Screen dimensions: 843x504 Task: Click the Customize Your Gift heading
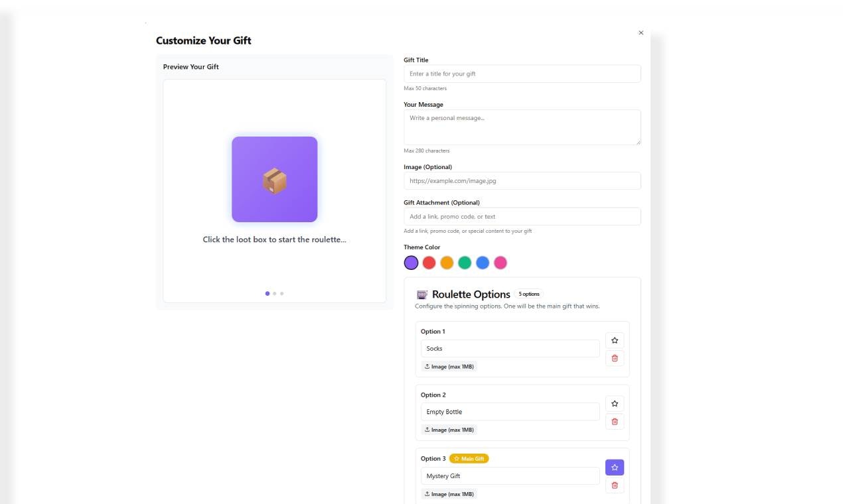[204, 40]
